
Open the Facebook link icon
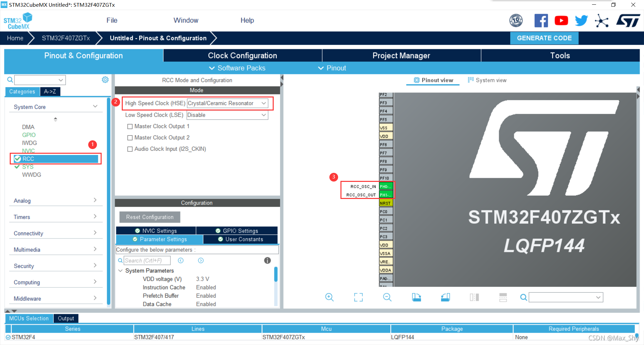click(x=541, y=21)
